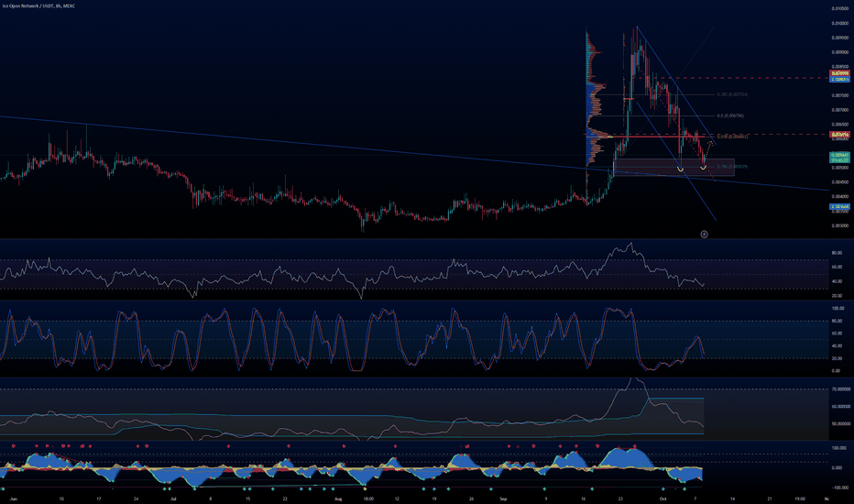Screen dimensions: 854x504
Task: Click the 70.000000 indicator scale label
Action: pos(841,389)
